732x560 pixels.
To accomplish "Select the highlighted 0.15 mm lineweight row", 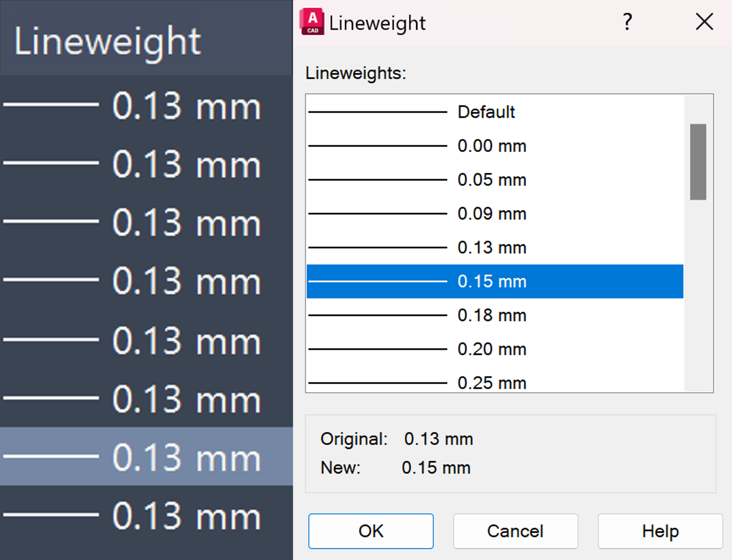I will [491, 281].
